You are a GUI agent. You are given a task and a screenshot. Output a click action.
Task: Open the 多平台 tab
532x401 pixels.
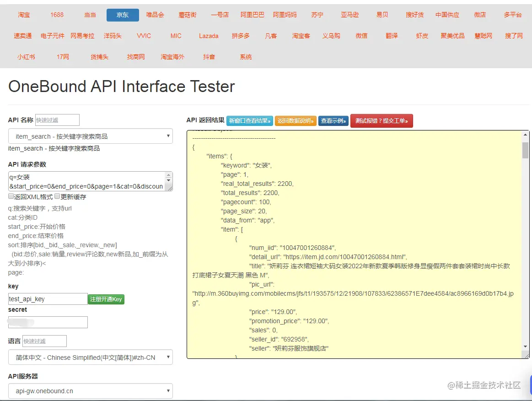point(513,15)
